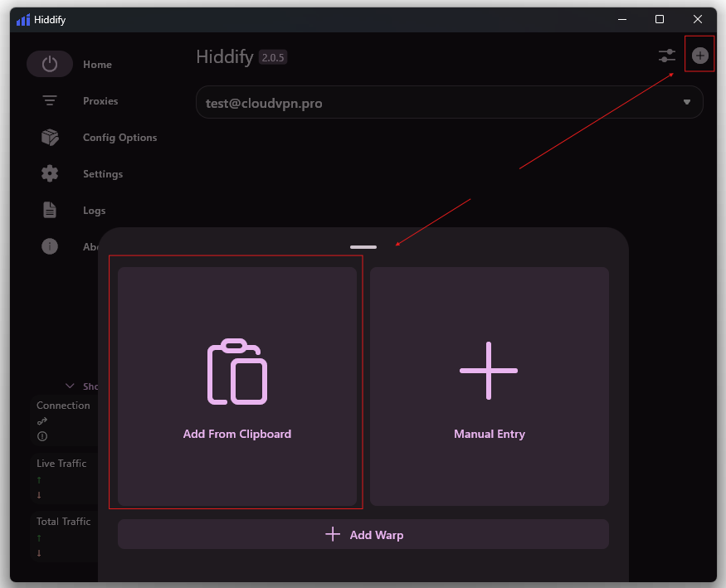Choose Manual Entry card
Image resolution: width=726 pixels, height=588 pixels.
click(x=489, y=386)
